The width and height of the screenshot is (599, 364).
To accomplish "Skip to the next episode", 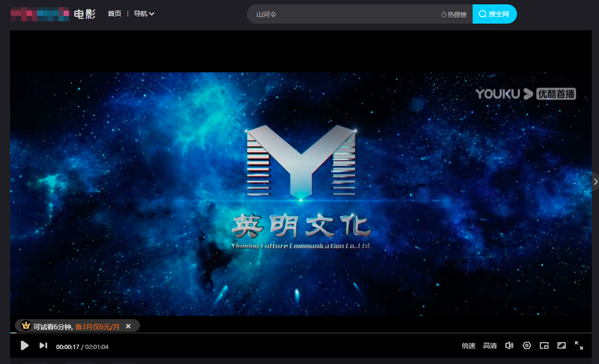I will point(43,345).
